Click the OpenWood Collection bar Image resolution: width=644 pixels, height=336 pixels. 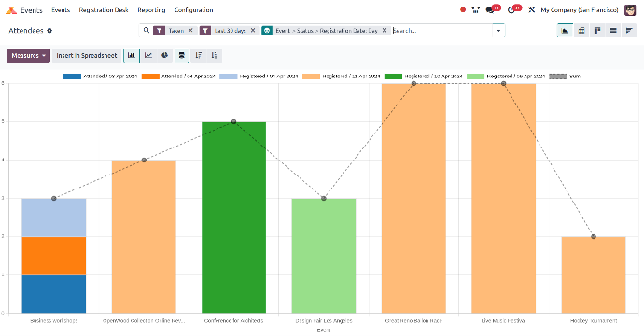(144, 236)
